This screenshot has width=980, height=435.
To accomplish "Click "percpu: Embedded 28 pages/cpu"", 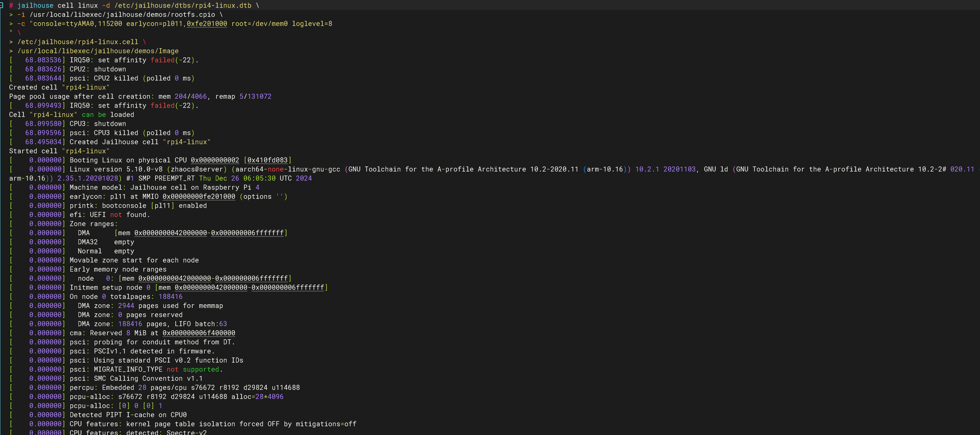I will 128,388.
